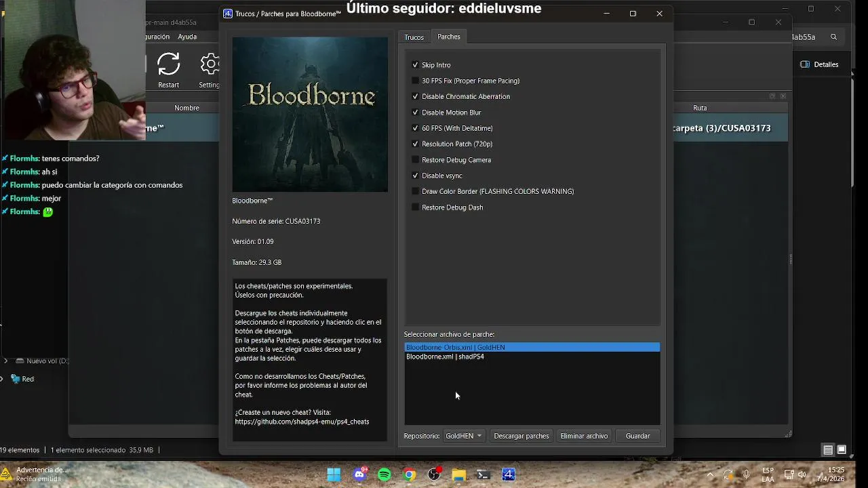Enable Restore Debug Camera patch

(416, 160)
